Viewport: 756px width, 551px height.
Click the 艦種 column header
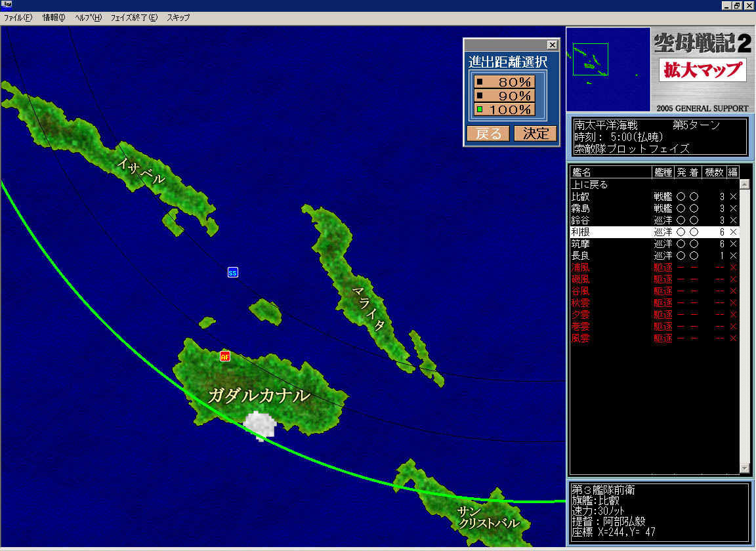point(663,172)
